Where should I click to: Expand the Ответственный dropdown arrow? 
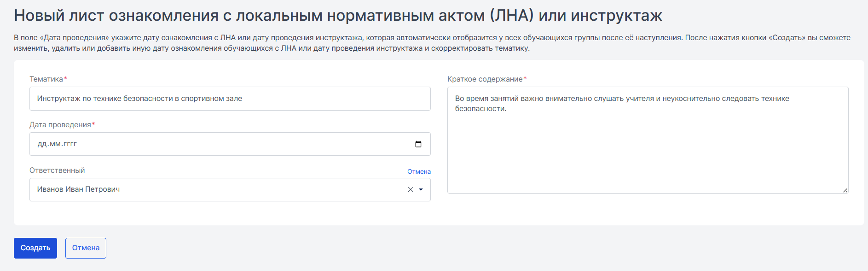coord(421,189)
